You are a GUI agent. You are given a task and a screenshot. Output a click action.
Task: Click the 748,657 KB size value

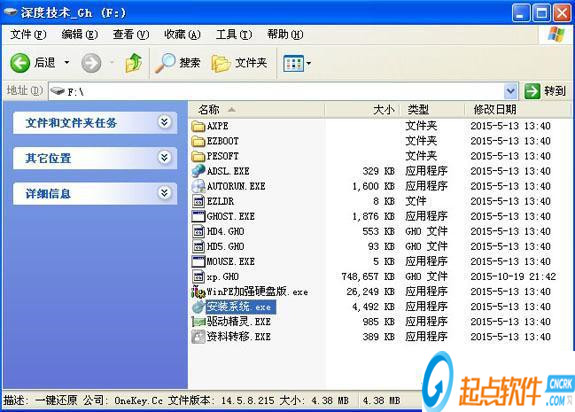[x=368, y=277]
